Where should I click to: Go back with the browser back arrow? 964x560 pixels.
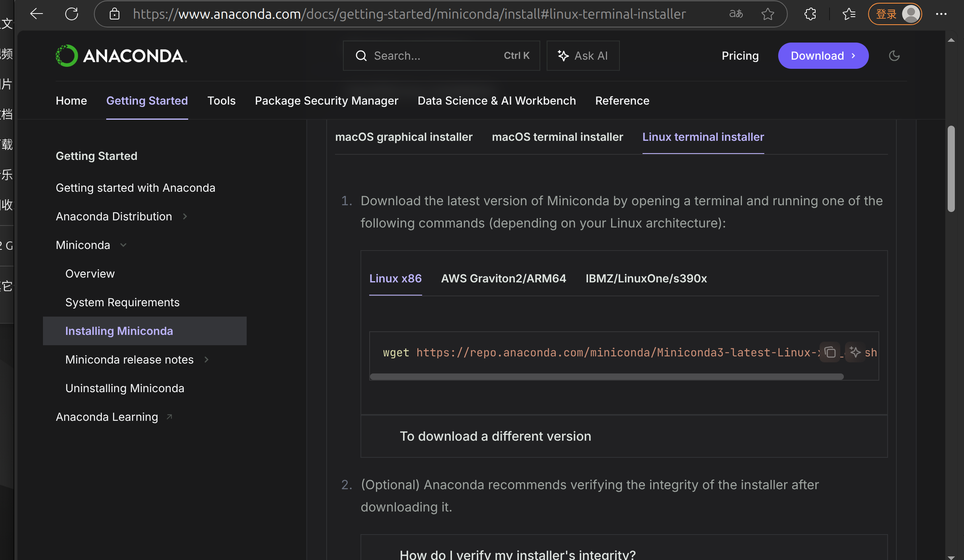coord(36,14)
